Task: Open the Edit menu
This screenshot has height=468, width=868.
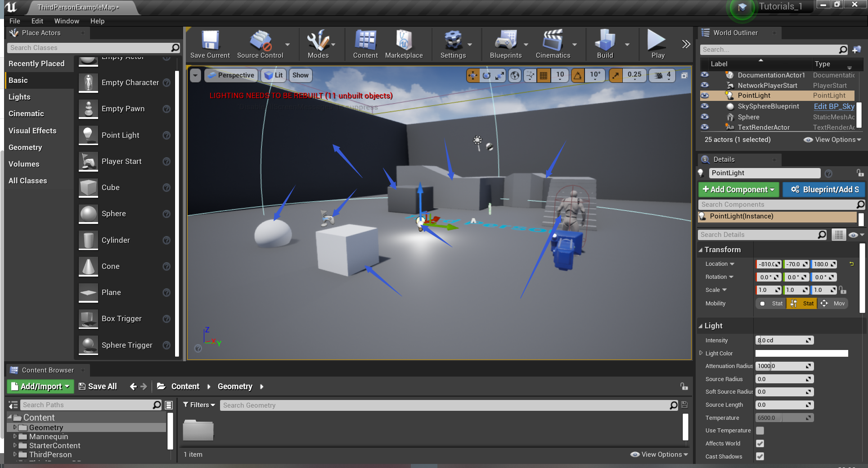Action: pyautogui.click(x=37, y=21)
